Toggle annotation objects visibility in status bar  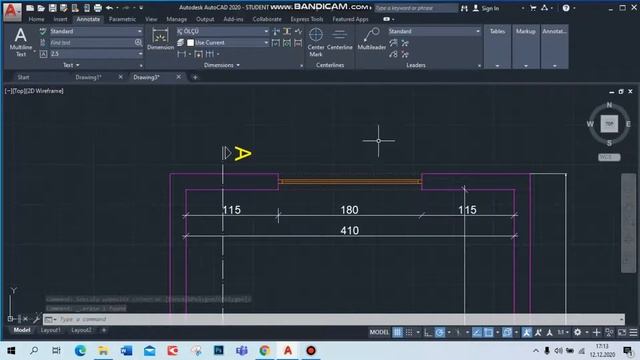(x=527, y=333)
